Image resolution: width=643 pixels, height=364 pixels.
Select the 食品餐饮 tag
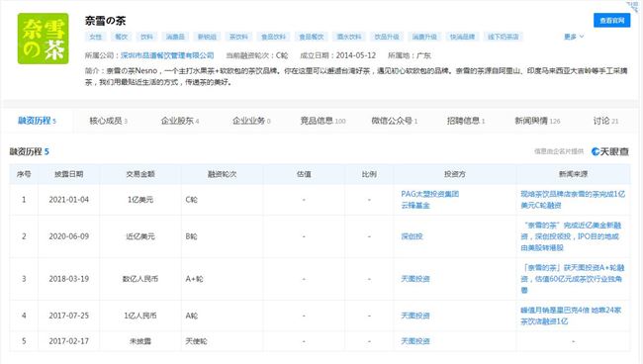[x=312, y=37]
